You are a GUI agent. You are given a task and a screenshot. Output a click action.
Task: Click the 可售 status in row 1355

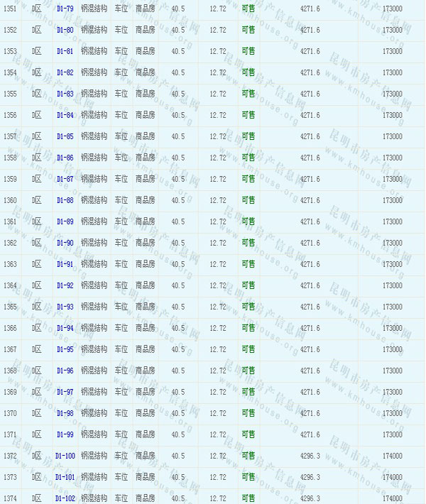(x=248, y=94)
